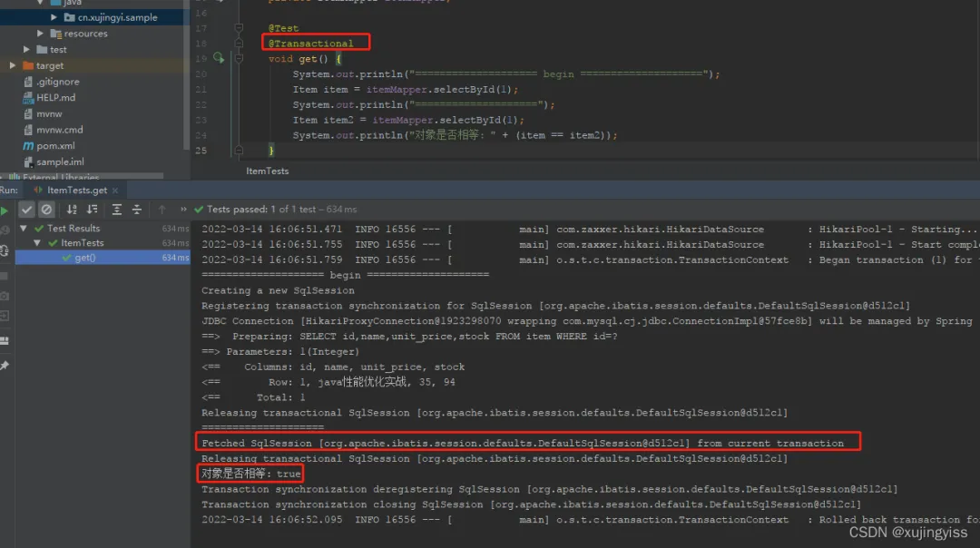Sort test results alphabetically
This screenshot has width=980, height=548.
(x=72, y=210)
